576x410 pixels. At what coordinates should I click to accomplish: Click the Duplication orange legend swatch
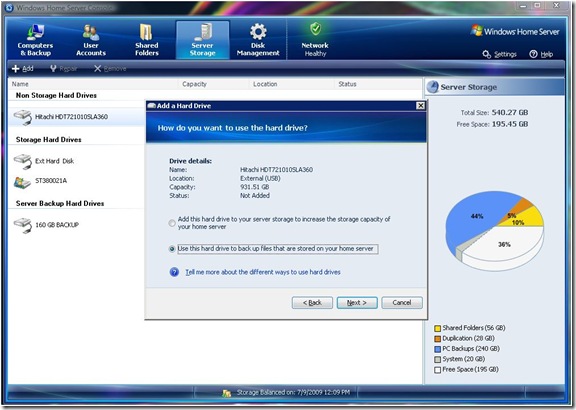pyautogui.click(x=437, y=338)
